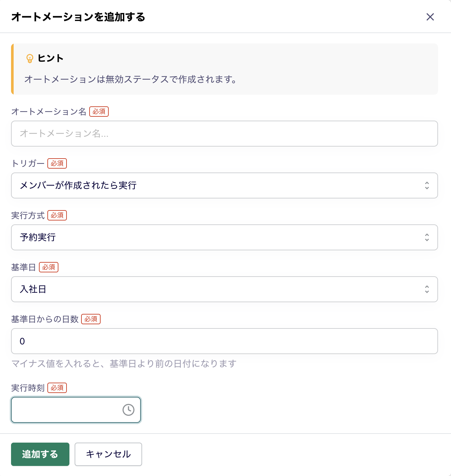Image resolution: width=451 pixels, height=476 pixels.
Task: Click the empty 実行時刻 time input
Action: pyautogui.click(x=65, y=410)
